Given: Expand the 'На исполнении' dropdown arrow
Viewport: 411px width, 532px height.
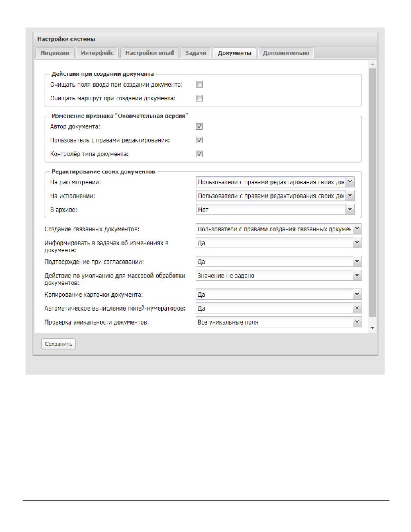Looking at the screenshot, I should coord(350,196).
